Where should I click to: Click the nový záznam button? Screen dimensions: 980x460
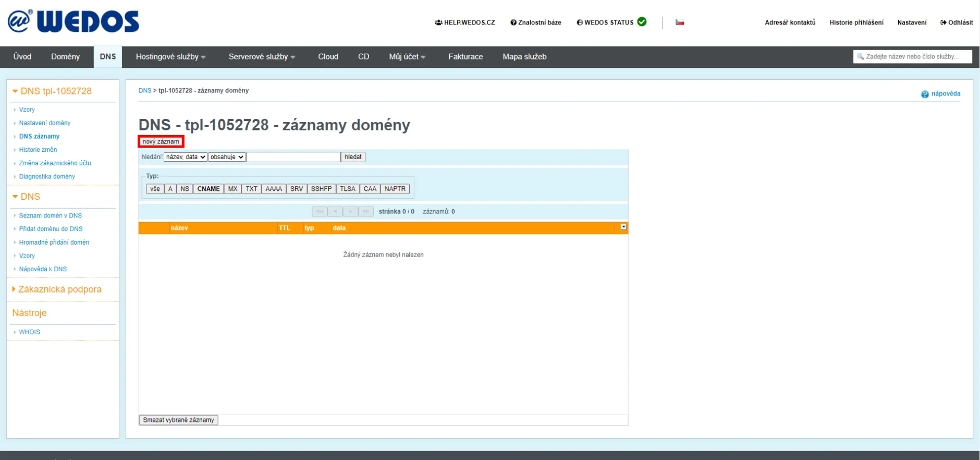[161, 141]
